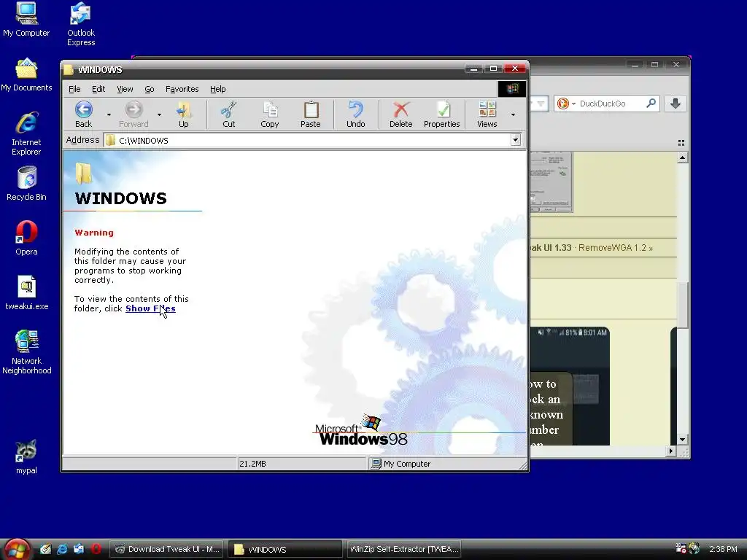
Task: Open the browser address bar dropdown arrow
Action: [541, 104]
